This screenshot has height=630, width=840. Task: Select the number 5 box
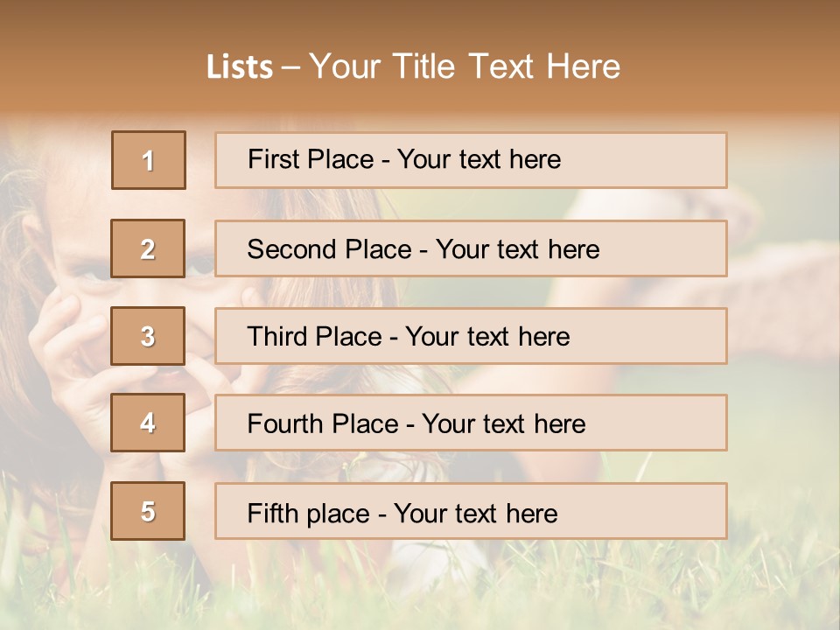click(x=148, y=511)
